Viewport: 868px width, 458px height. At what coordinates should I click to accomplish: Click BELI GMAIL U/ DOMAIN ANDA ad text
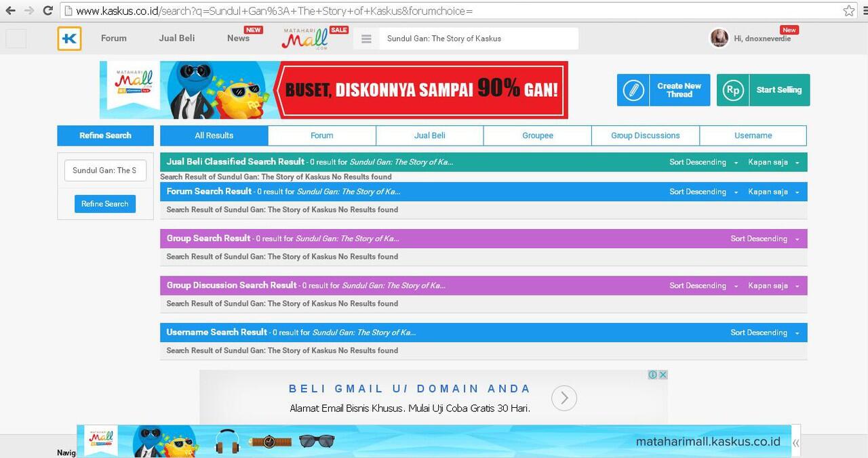point(410,389)
